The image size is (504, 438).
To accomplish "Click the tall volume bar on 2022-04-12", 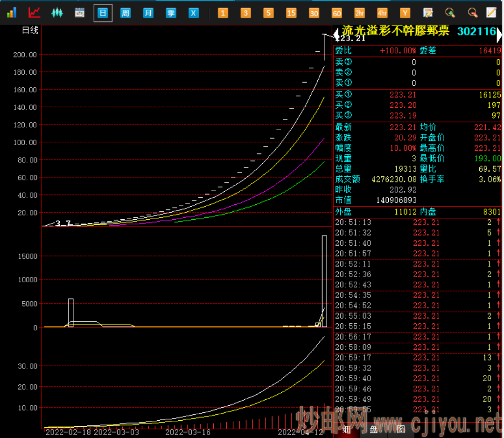I will pyautogui.click(x=324, y=281).
